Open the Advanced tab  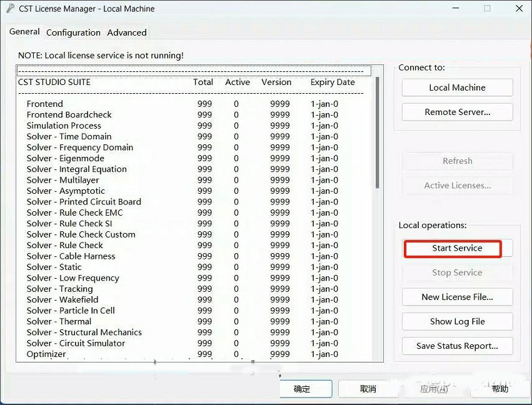(127, 32)
